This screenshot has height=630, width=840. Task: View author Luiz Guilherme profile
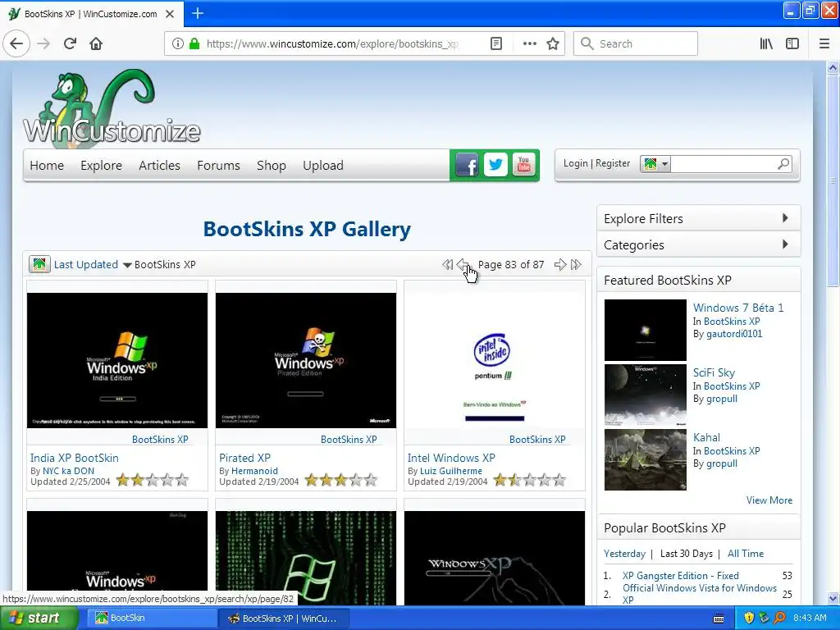pyautogui.click(x=450, y=471)
